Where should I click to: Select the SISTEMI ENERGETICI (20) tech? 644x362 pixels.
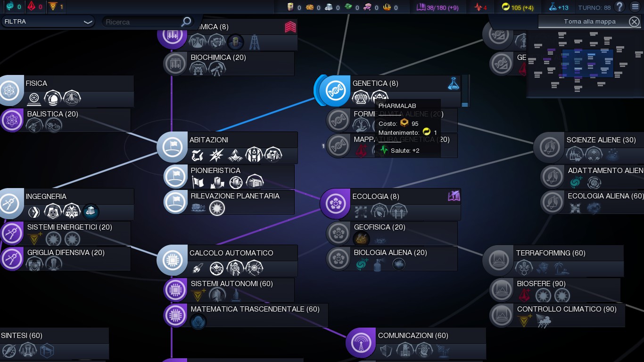(x=65, y=233)
